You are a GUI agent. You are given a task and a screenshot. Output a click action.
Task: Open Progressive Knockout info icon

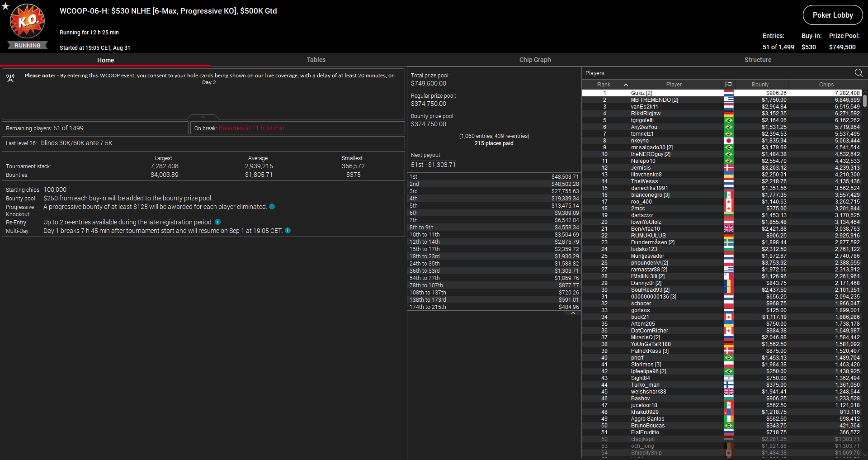[272, 207]
